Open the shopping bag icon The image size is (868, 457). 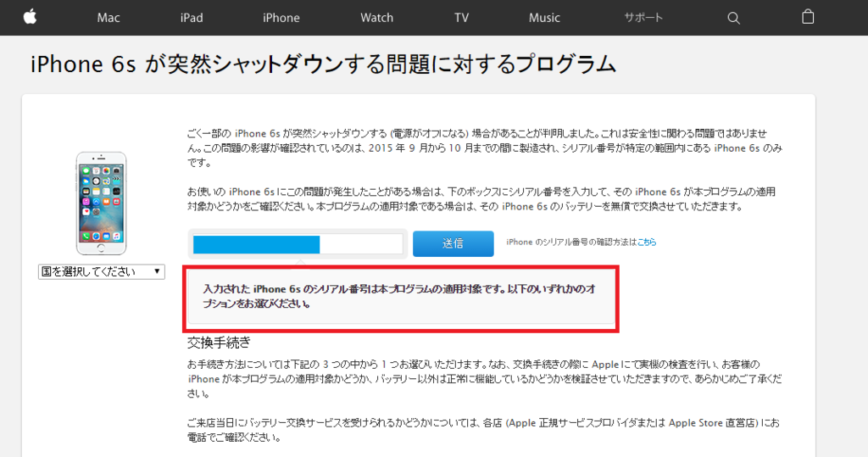tap(808, 17)
